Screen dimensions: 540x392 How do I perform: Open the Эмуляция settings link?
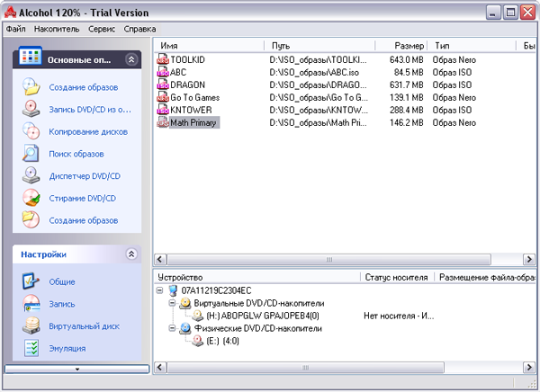pyautogui.click(x=67, y=349)
